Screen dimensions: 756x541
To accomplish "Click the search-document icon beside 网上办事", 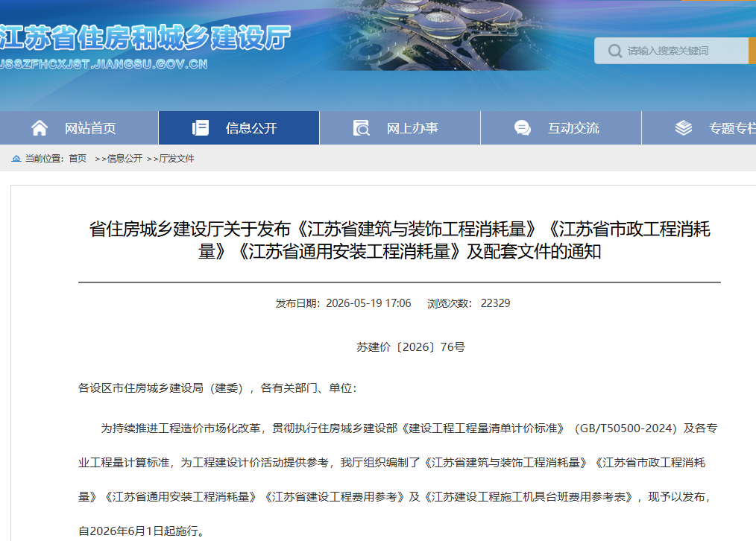I will click(361, 128).
